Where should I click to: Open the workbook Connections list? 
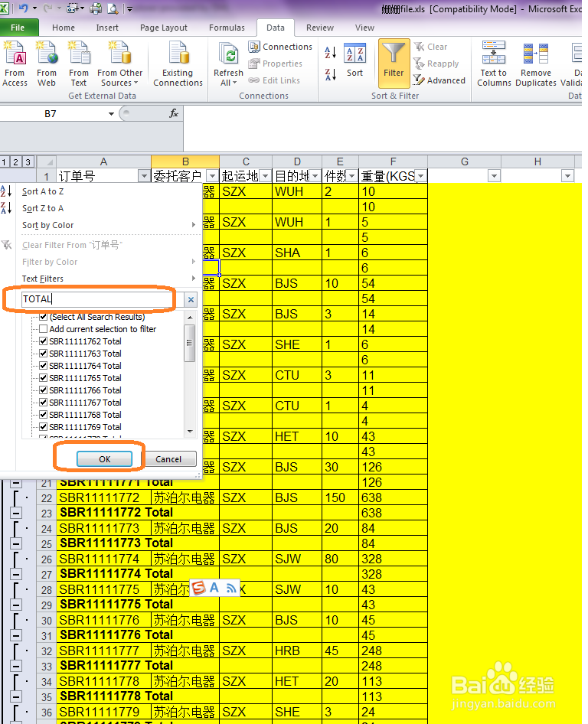pos(280,47)
